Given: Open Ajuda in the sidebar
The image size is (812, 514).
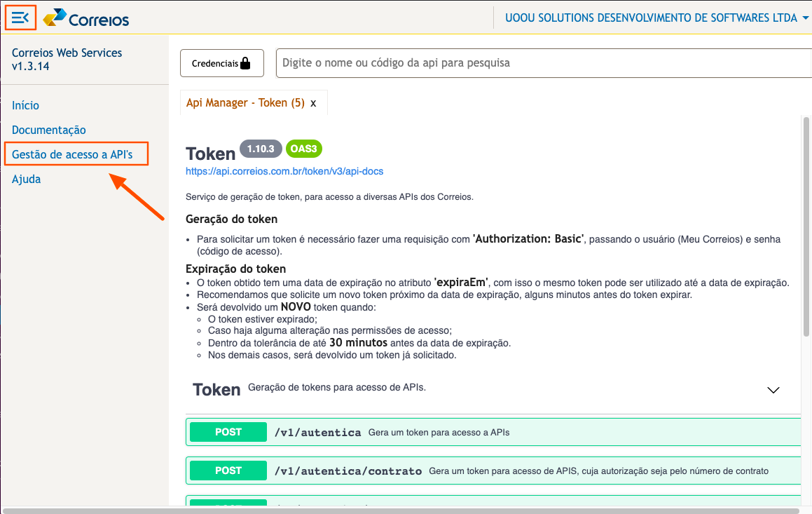Looking at the screenshot, I should tap(27, 180).
